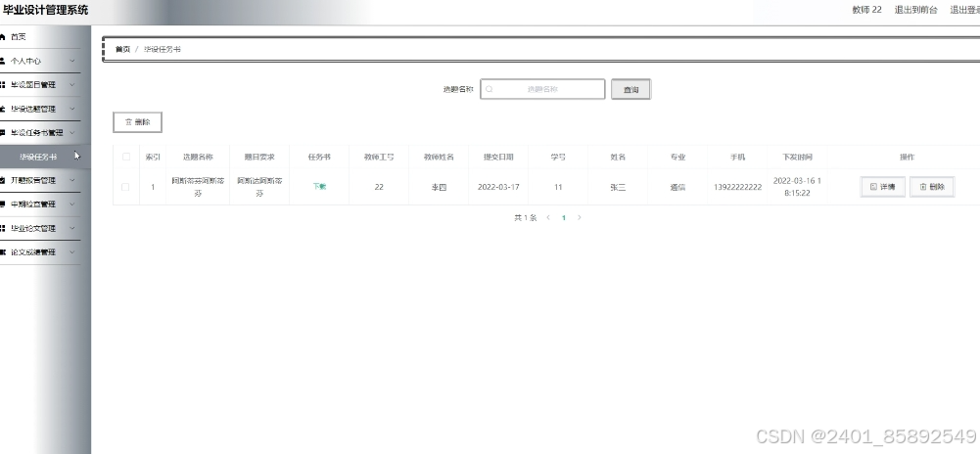Click the 毕设选题管理 sidebar icon
This screenshot has height=454, width=980.
(3, 109)
